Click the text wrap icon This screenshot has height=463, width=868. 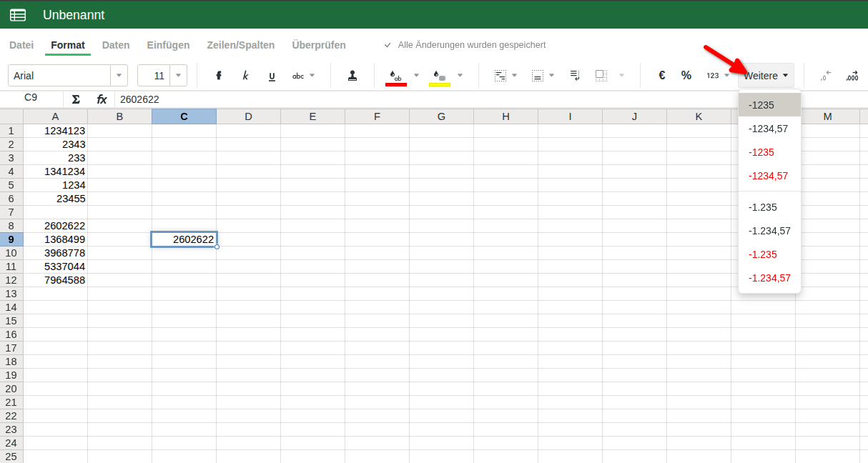575,76
